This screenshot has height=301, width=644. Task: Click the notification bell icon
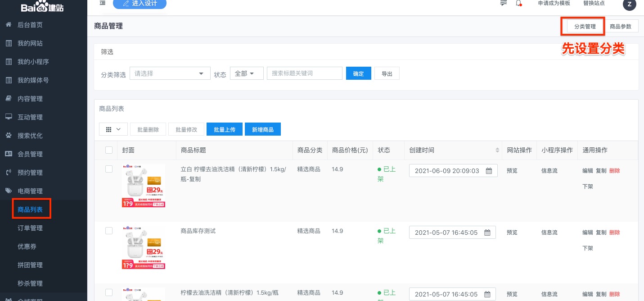[518, 3]
